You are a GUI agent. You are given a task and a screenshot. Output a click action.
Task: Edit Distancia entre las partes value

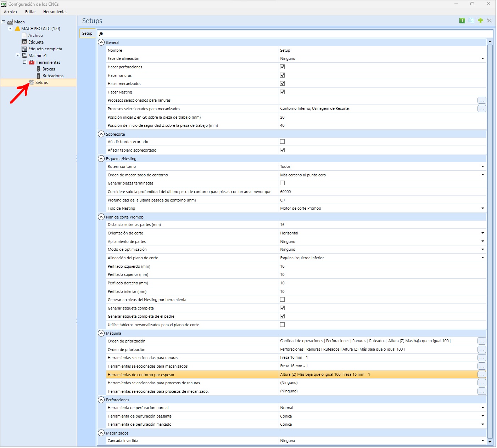point(382,225)
